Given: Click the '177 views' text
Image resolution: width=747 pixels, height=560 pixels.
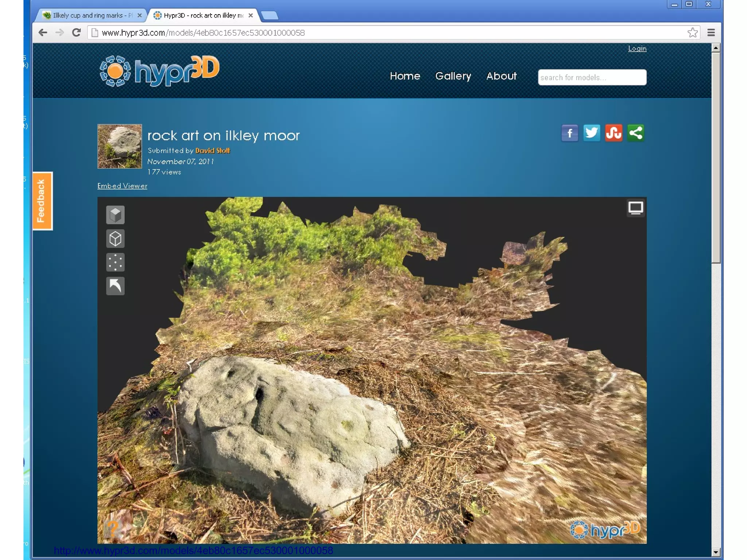Looking at the screenshot, I should (x=164, y=172).
